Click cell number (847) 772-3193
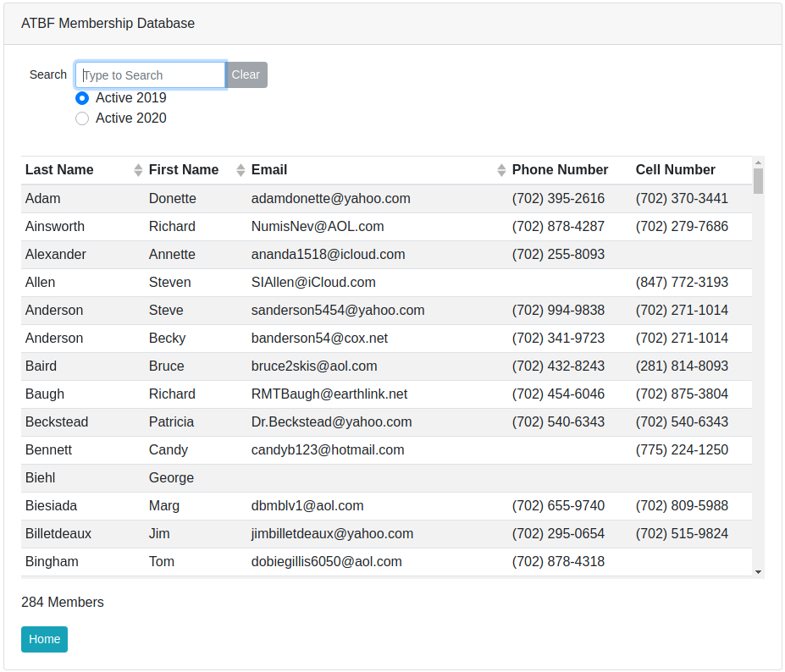The image size is (785, 672). [682, 283]
